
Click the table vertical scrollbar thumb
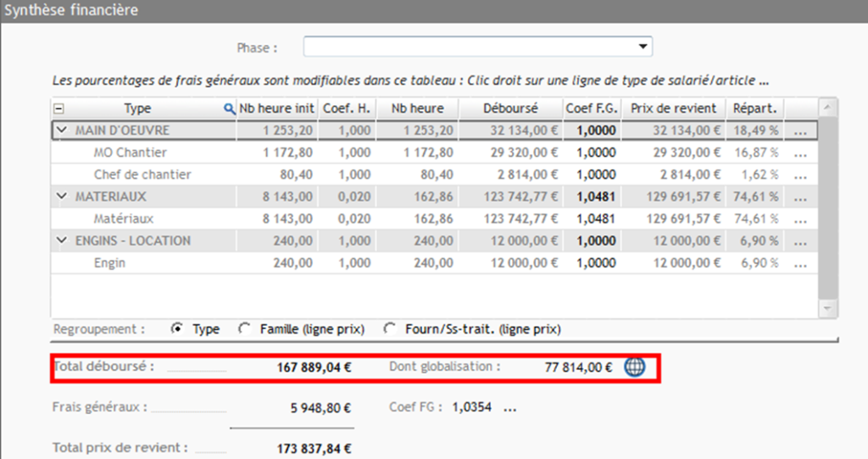pos(827,208)
